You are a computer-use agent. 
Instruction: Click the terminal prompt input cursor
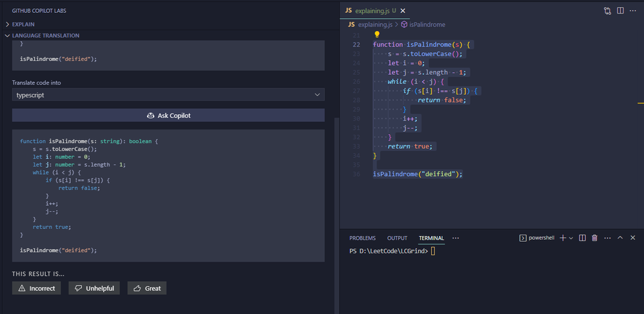point(433,251)
